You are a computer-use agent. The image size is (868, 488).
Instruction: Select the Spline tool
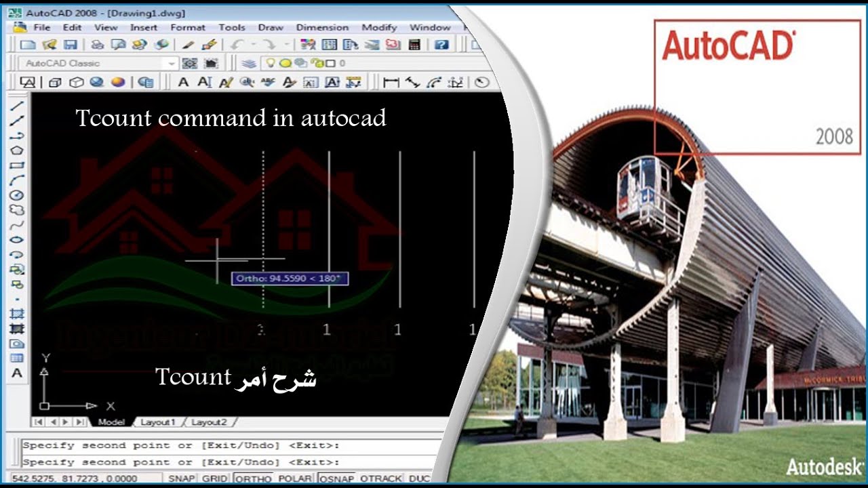[17, 225]
